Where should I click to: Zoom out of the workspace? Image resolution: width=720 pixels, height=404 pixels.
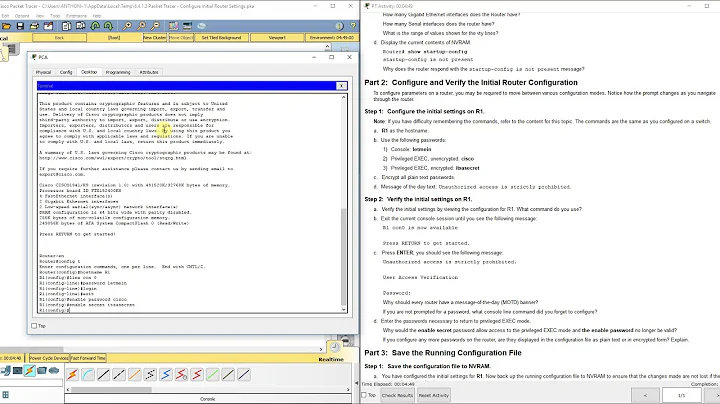pos(156,26)
